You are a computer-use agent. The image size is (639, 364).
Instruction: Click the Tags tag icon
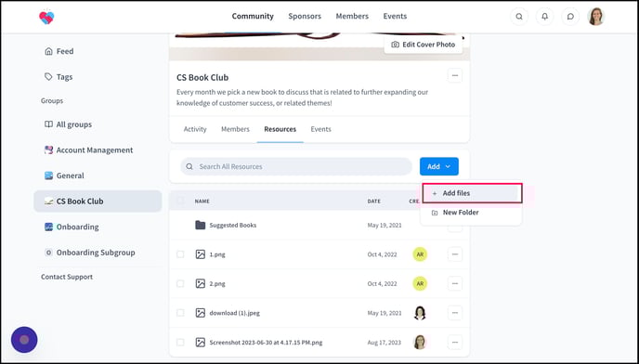[48, 77]
